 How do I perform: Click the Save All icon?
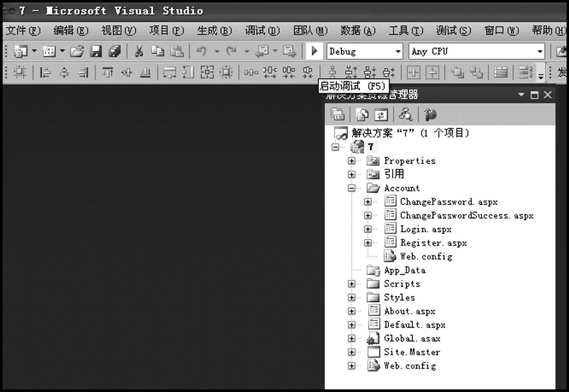click(115, 52)
